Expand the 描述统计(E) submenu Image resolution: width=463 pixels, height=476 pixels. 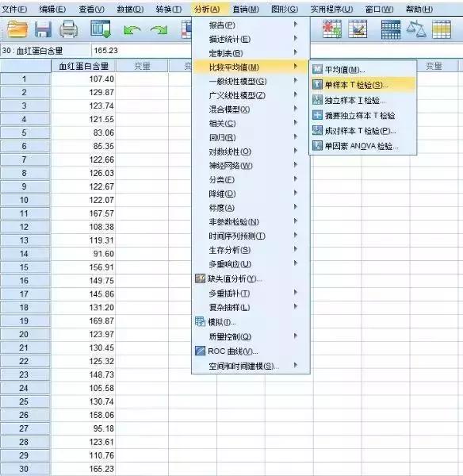251,39
